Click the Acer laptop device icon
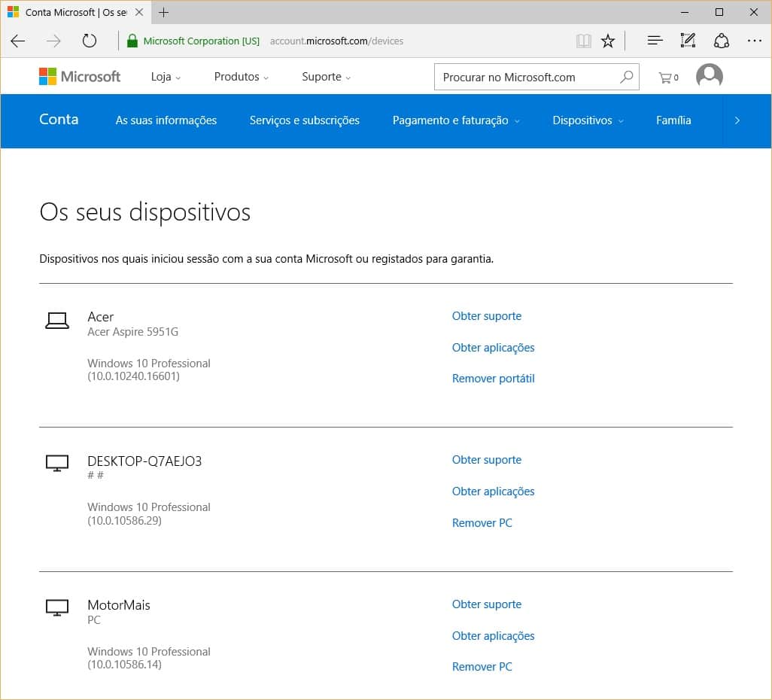This screenshot has height=700, width=772. click(x=57, y=320)
